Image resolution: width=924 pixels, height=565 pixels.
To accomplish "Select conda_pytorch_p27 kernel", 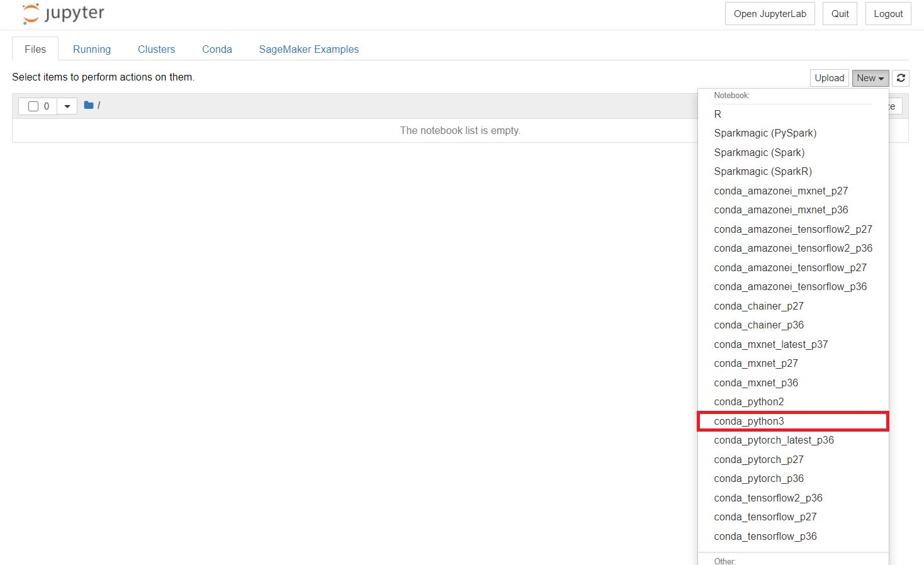I will [793, 459].
